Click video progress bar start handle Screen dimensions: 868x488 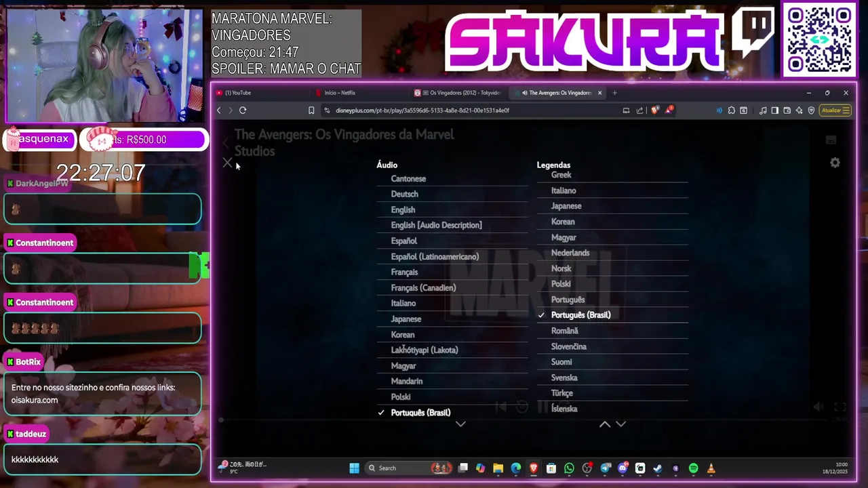[220, 420]
